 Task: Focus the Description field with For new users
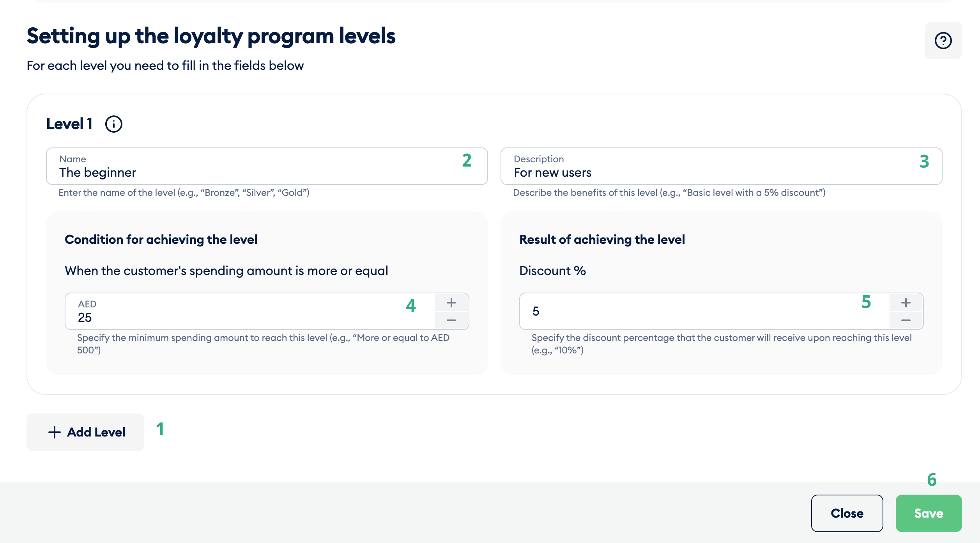722,166
